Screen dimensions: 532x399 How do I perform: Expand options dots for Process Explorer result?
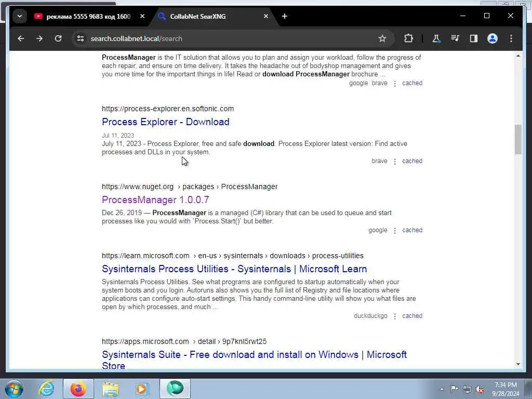coord(395,162)
